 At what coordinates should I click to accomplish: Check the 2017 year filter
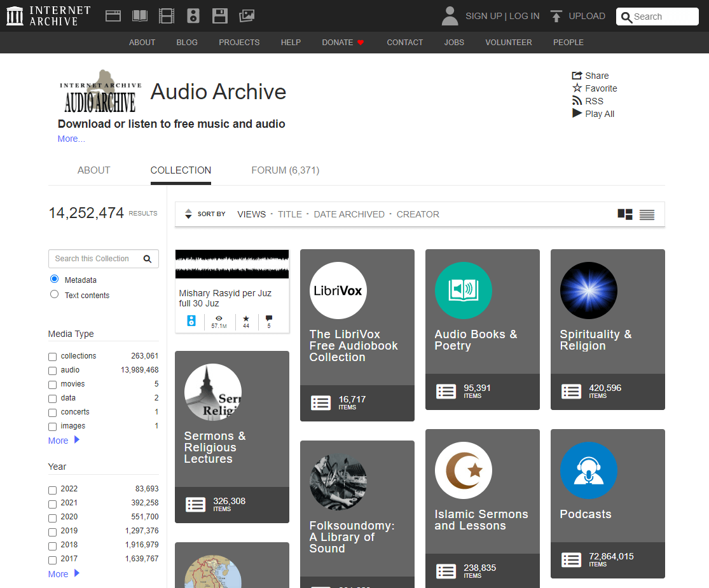point(52,559)
